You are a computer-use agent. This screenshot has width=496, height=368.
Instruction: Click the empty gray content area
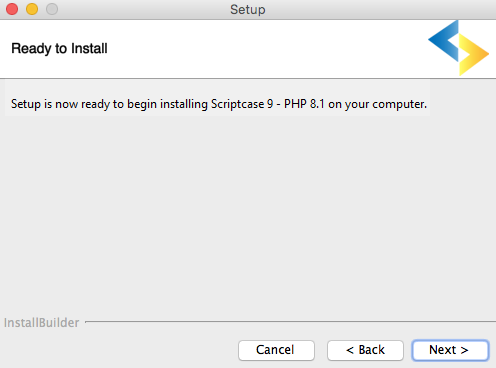(x=248, y=213)
